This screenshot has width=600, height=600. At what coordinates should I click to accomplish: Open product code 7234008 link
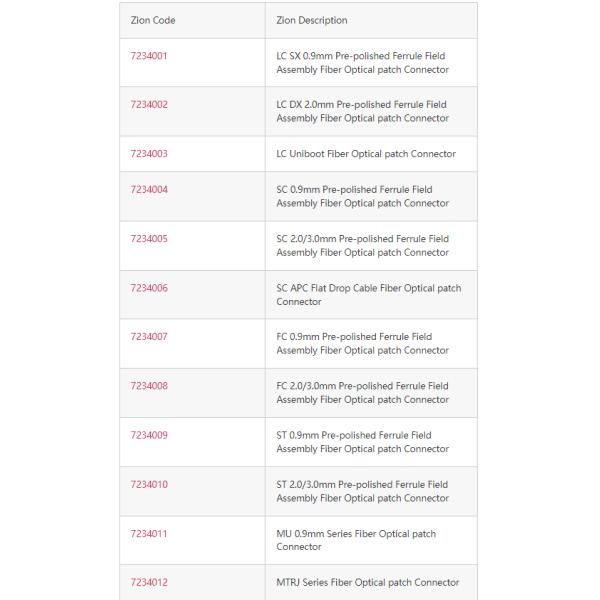point(149,386)
